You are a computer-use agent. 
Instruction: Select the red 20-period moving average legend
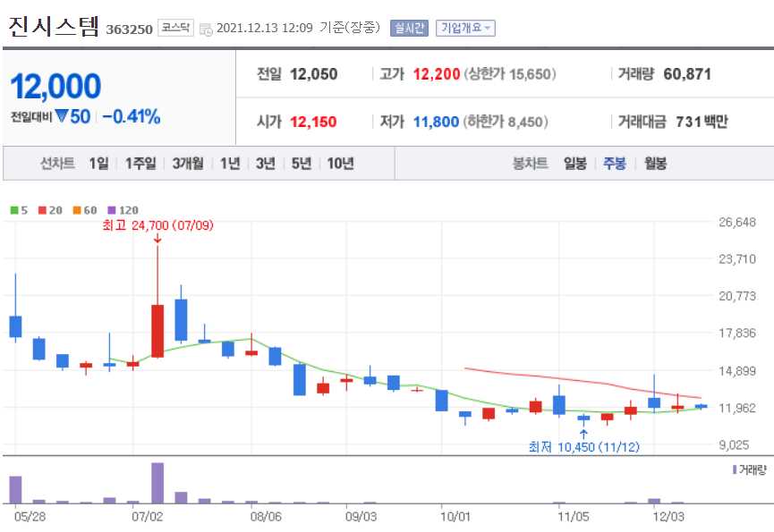coord(47,210)
